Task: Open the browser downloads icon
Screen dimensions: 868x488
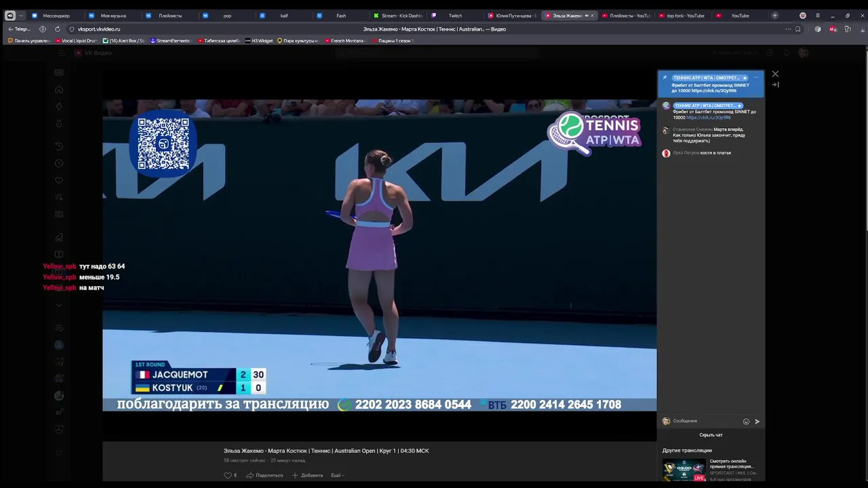Action: 863,29
